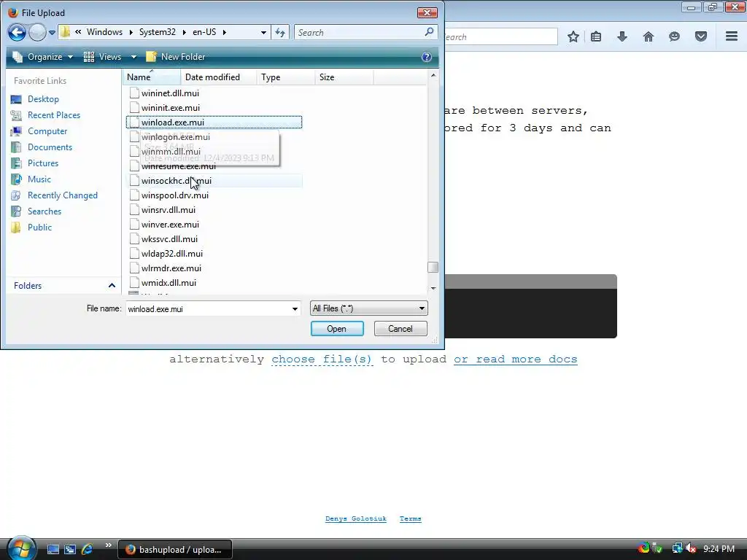Screen dimensions: 747x560
Task: Sort files by Size column
Action: [344, 77]
